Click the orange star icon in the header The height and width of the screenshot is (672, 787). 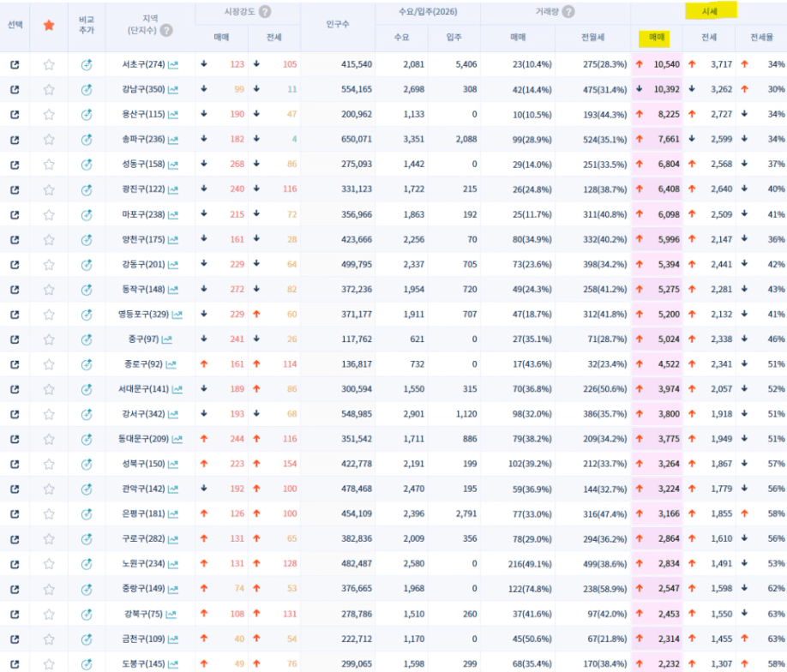(49, 25)
